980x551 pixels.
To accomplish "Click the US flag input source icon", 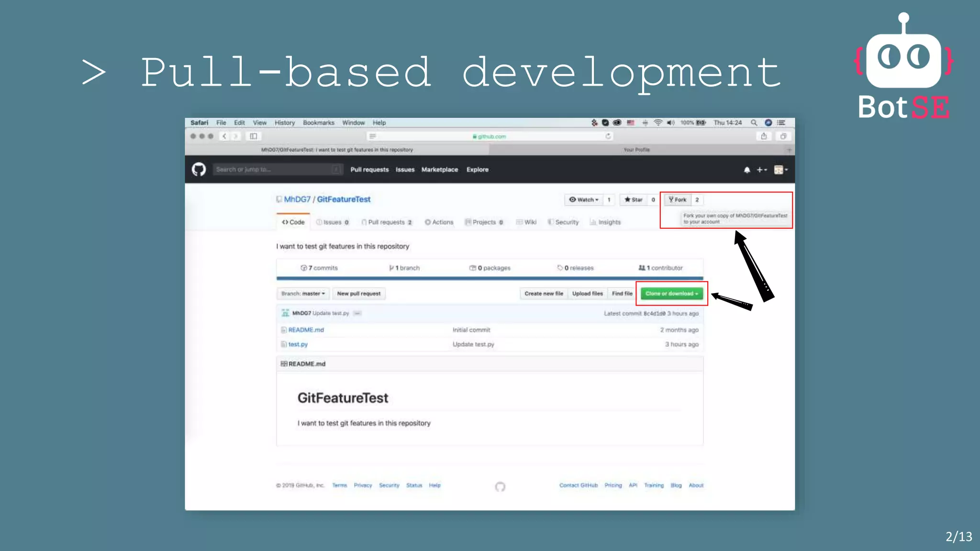I will tap(631, 122).
